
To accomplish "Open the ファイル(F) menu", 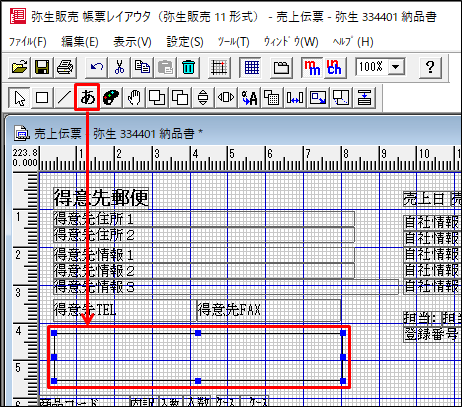I will pyautogui.click(x=28, y=42).
